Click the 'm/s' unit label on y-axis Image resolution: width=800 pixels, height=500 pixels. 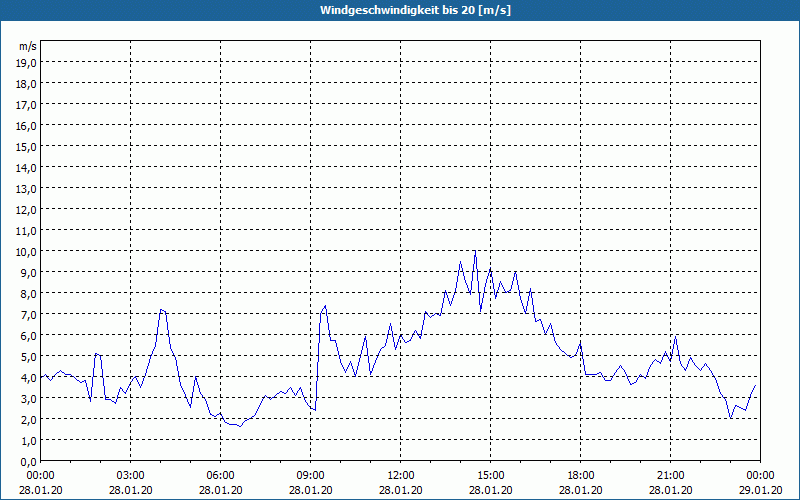click(28, 46)
